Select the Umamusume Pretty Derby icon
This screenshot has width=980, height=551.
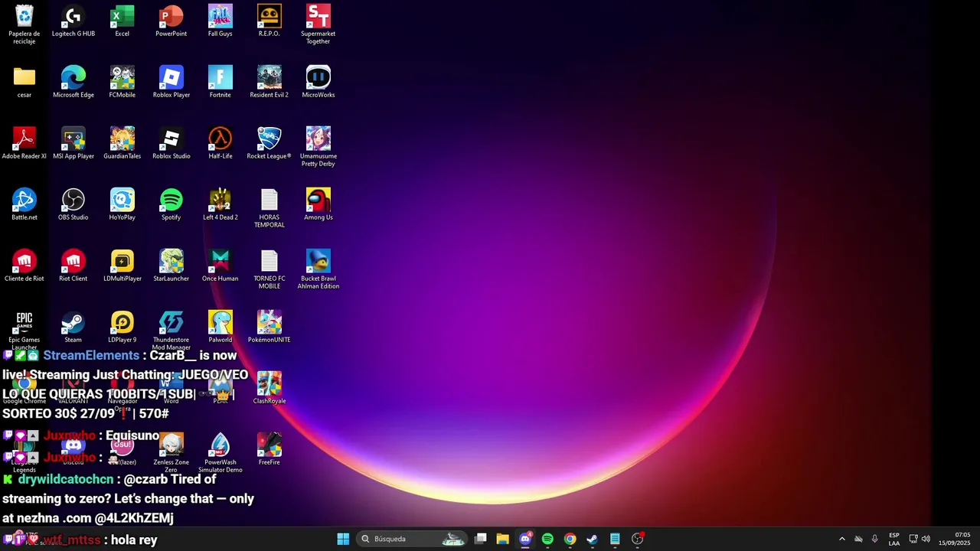click(x=318, y=147)
